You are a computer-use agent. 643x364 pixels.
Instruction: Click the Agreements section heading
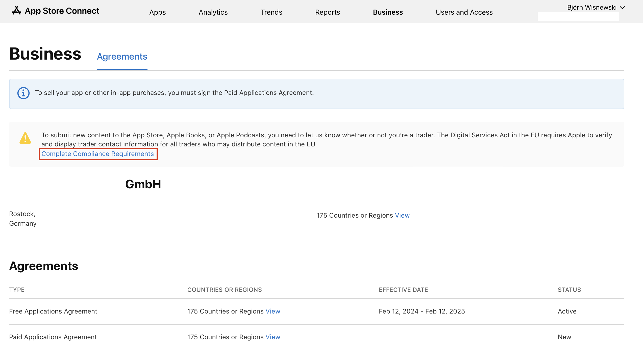click(x=44, y=266)
